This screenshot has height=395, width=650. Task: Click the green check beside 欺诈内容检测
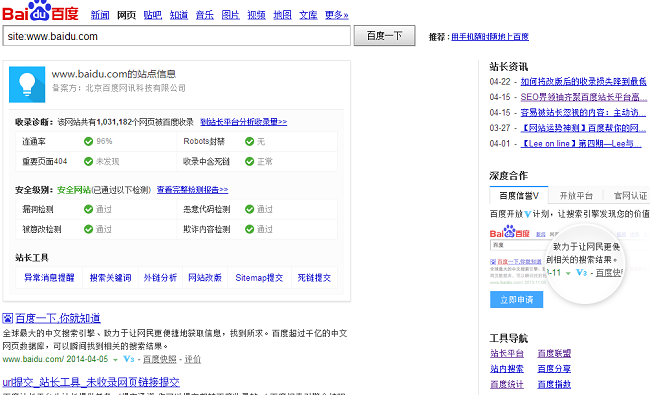click(249, 229)
